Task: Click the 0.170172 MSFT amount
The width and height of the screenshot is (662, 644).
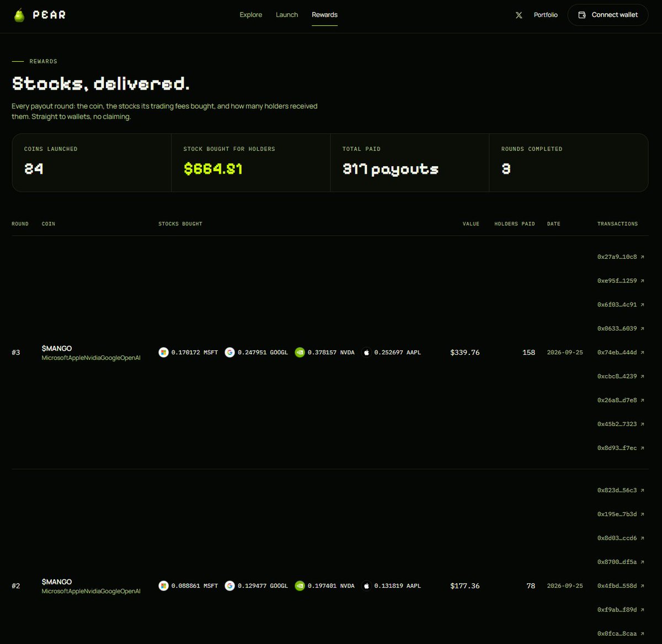Action: 195,352
